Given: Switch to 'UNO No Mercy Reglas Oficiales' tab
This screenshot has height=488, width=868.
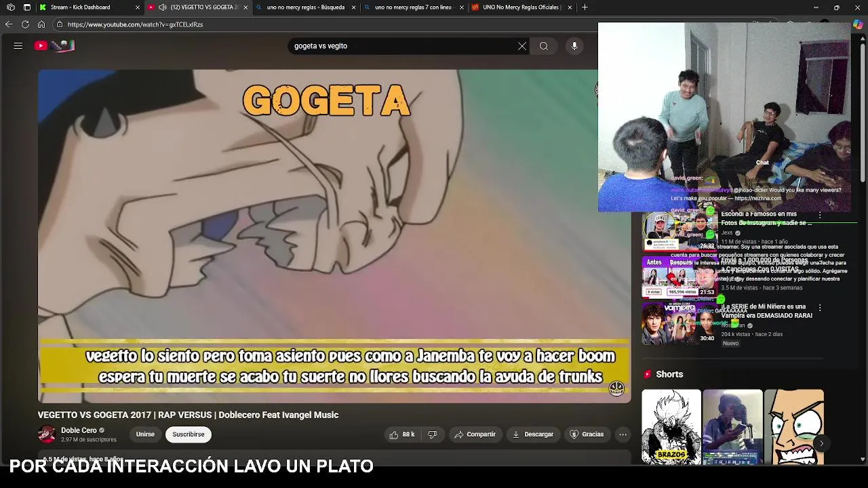Looking at the screenshot, I should 521,7.
